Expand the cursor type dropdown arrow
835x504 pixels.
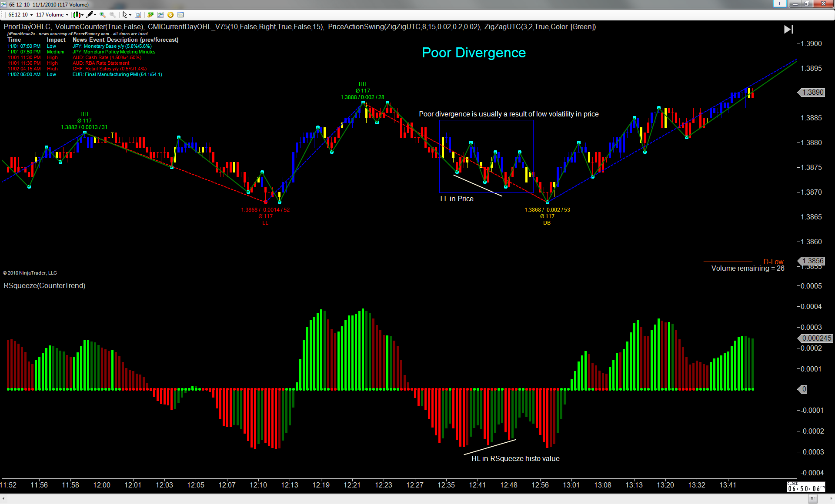(130, 15)
